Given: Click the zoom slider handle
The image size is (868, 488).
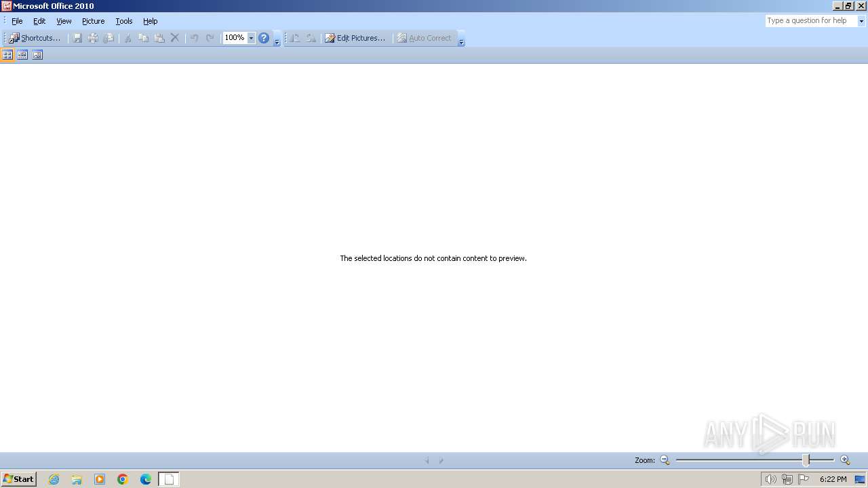Looking at the screenshot, I should point(806,460).
